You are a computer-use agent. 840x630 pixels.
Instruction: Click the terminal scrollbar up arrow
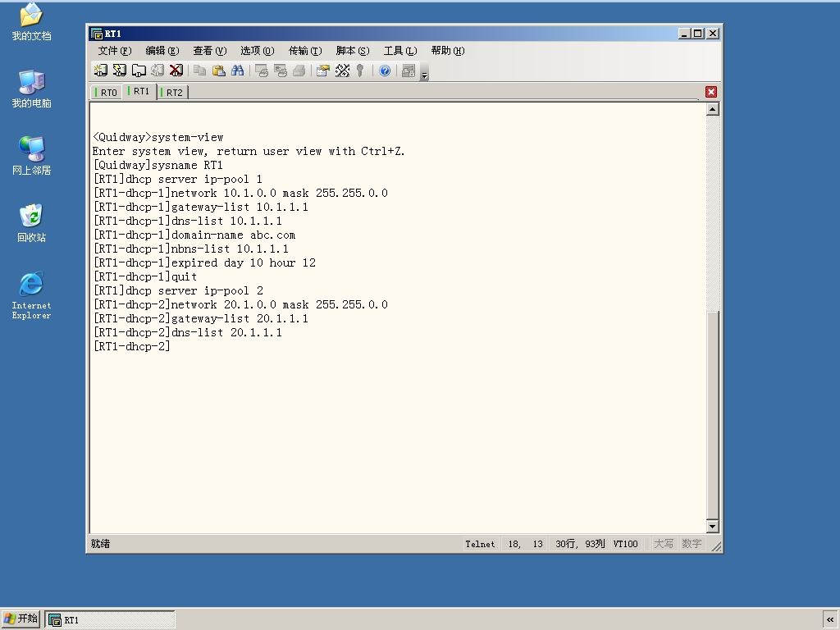click(713, 109)
